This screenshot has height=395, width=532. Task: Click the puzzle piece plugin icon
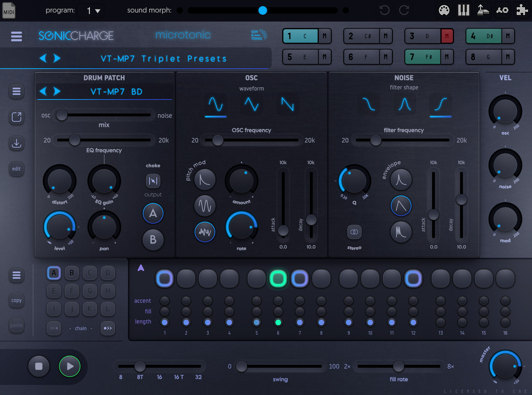pos(522,10)
